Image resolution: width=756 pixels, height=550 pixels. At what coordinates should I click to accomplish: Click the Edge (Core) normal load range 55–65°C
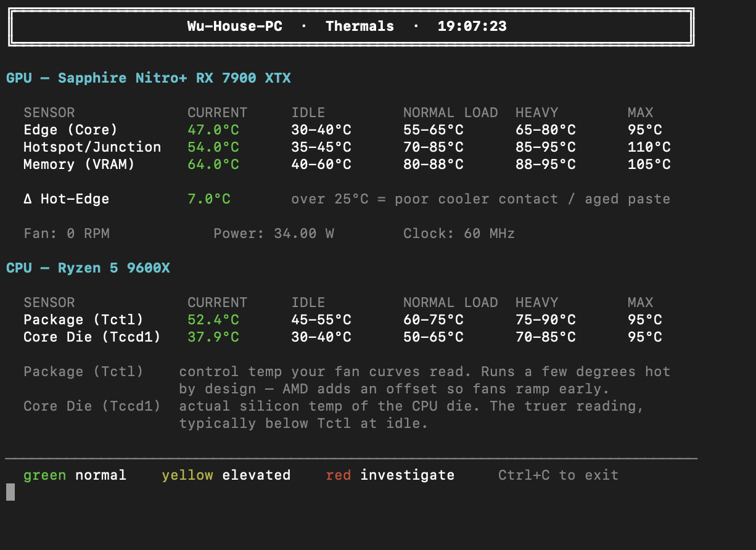point(433,129)
